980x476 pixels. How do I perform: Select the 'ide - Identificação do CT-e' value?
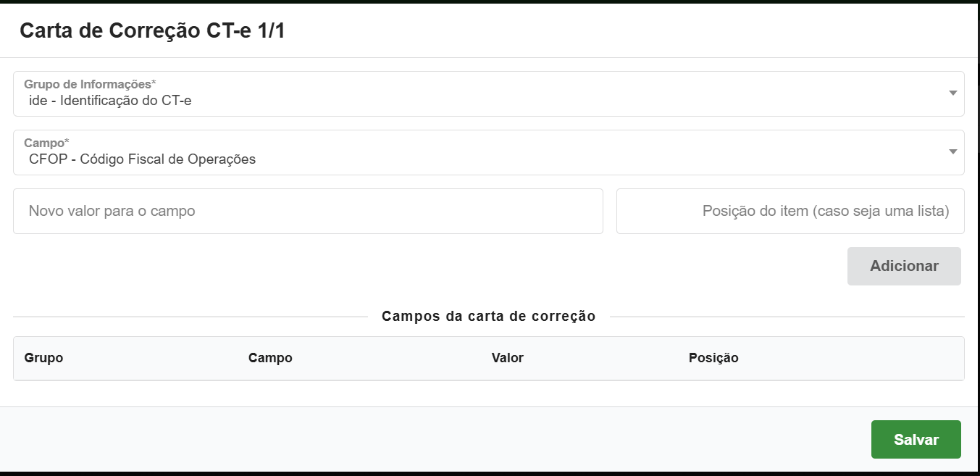[110, 101]
